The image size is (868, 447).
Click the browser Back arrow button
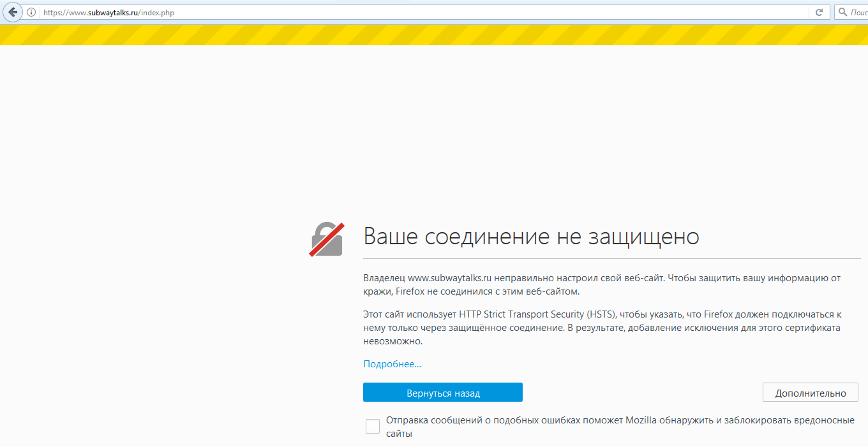pyautogui.click(x=12, y=12)
